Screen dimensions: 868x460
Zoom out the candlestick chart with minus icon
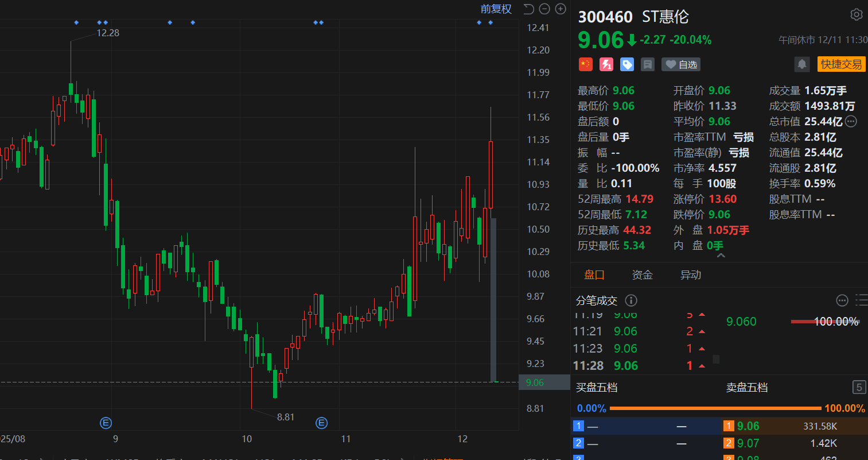pyautogui.click(x=544, y=9)
